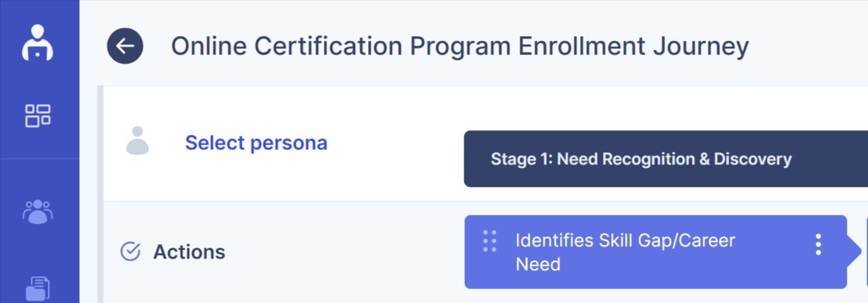868x303 pixels.
Task: Click the grey persona avatar placeholder
Action: click(x=137, y=141)
